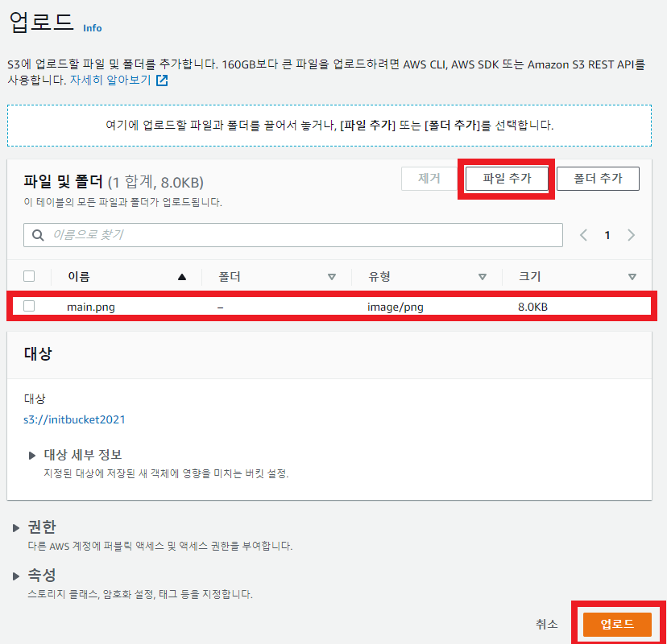Viewport: 667px width, 644px height.
Task: Go to next page with right chevron
Action: (632, 235)
